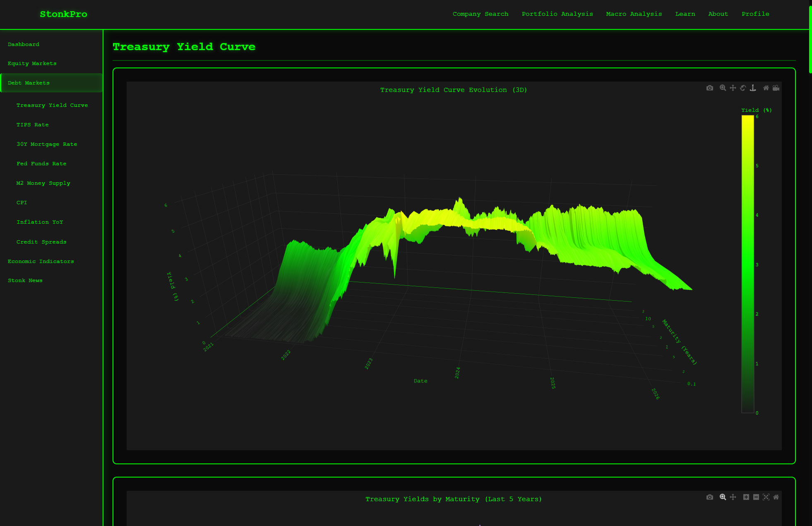Image resolution: width=812 pixels, height=526 pixels.
Task: Open Macro Analysis nav item
Action: [634, 14]
